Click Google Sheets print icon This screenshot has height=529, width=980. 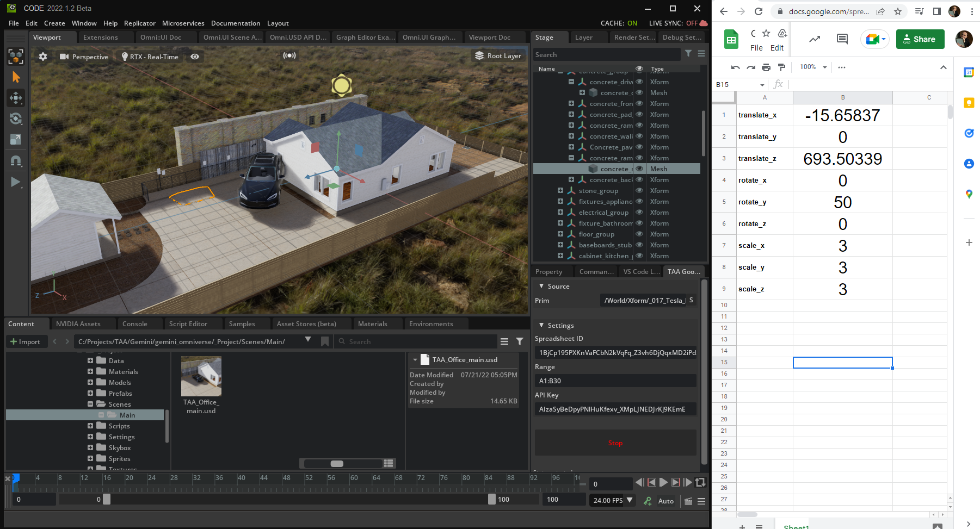[x=766, y=67]
